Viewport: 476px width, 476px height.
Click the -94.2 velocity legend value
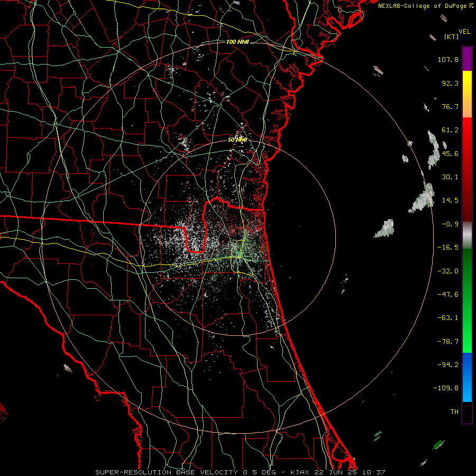pos(448,365)
